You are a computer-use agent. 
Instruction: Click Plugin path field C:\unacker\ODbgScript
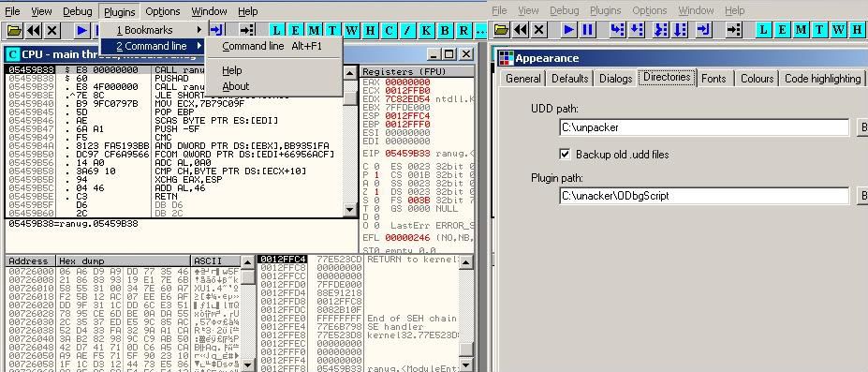[x=704, y=196]
